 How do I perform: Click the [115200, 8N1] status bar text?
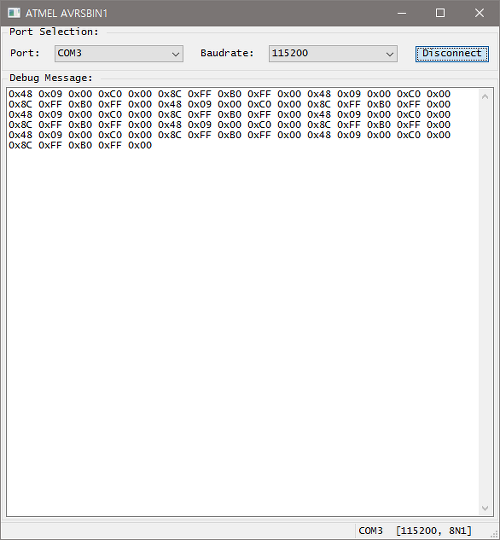[x=434, y=531]
